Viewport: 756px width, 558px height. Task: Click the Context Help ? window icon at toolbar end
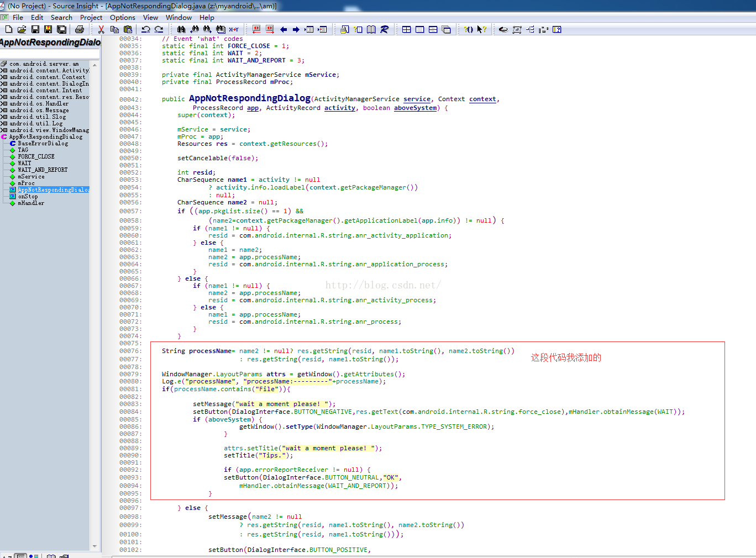[x=557, y=29]
